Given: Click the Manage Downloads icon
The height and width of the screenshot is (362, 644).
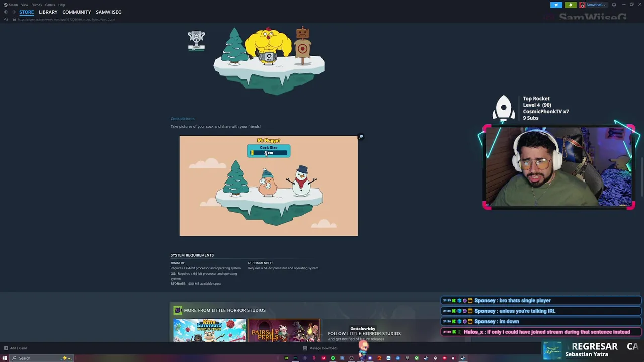Looking at the screenshot, I should tap(305, 348).
